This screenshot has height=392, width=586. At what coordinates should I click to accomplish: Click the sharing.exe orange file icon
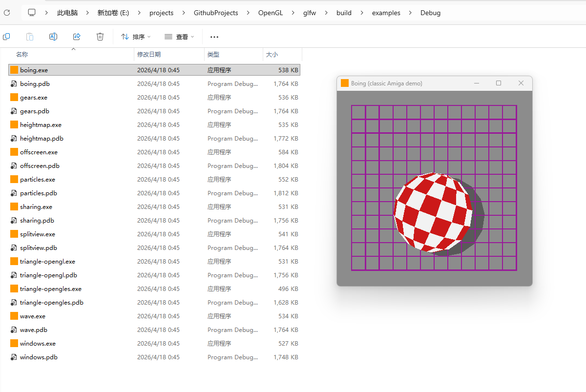click(14, 206)
